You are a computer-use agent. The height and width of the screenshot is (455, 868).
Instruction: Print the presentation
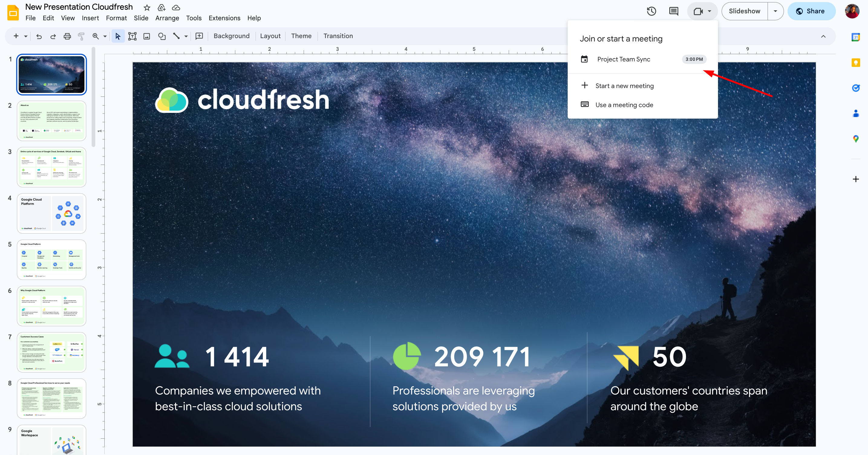67,36
